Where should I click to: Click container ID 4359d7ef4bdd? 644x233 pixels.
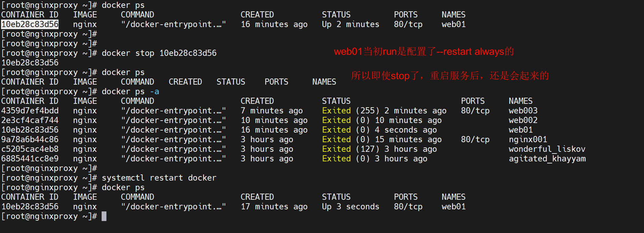click(30, 111)
